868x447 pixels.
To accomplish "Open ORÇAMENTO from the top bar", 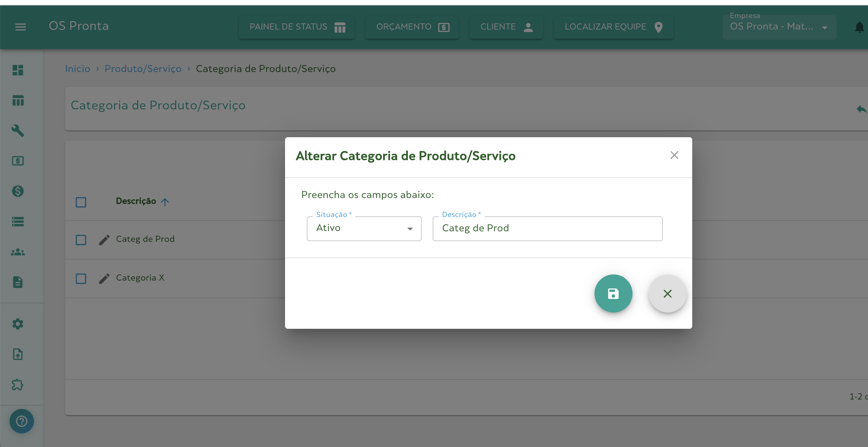I will pyautogui.click(x=412, y=27).
